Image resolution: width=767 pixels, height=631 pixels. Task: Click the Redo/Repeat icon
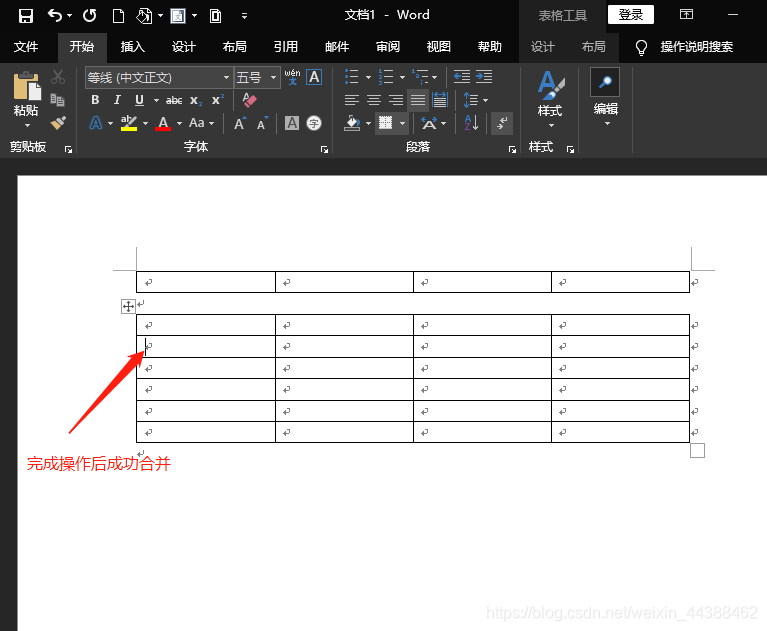coord(90,16)
